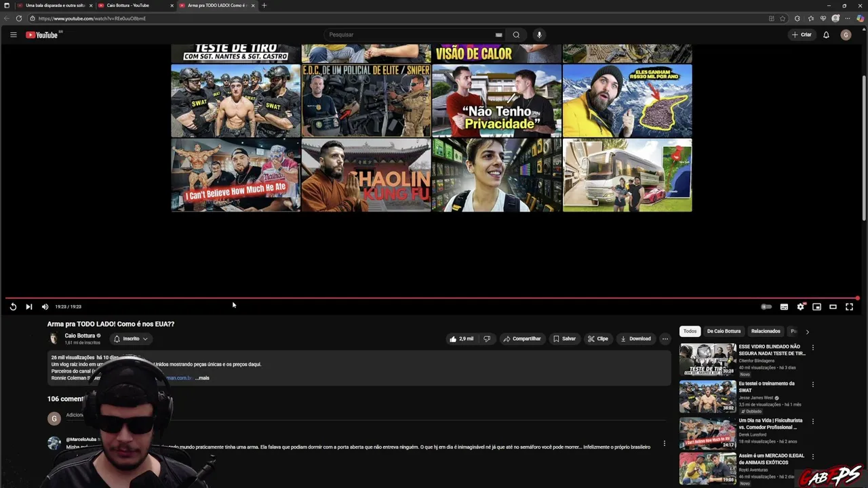Open endscreen Shaolin Kung Fu video
This screenshot has height=488, width=868.
(366, 175)
